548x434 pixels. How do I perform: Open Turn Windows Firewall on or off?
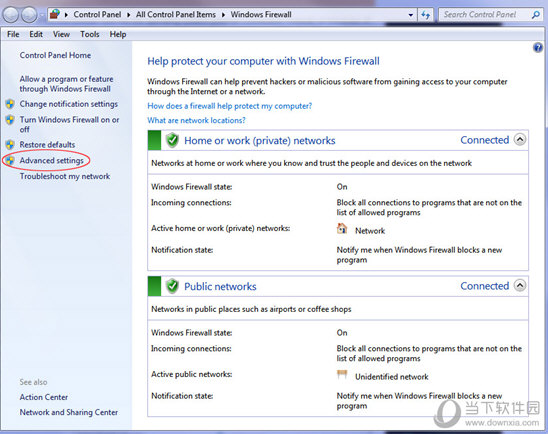(x=69, y=124)
